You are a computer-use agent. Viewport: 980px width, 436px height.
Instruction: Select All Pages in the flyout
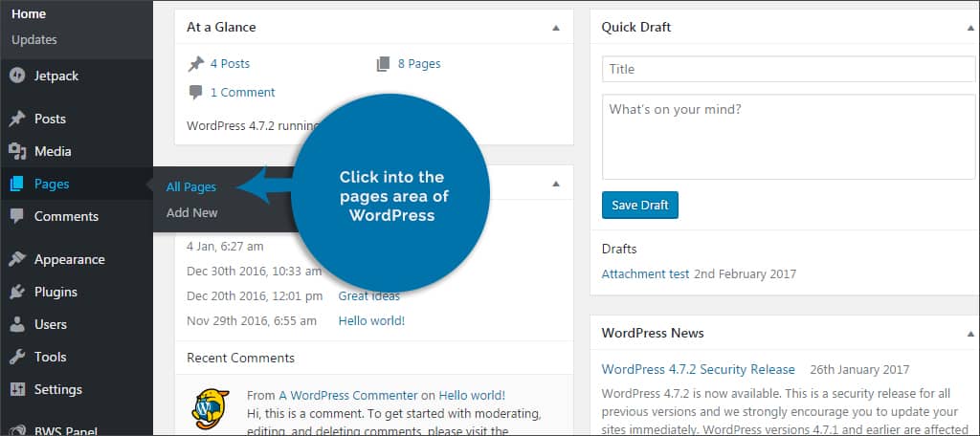(x=191, y=186)
